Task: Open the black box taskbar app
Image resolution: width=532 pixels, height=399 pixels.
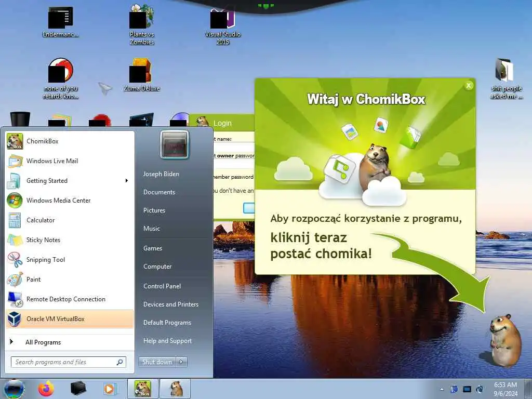Action: click(78, 389)
